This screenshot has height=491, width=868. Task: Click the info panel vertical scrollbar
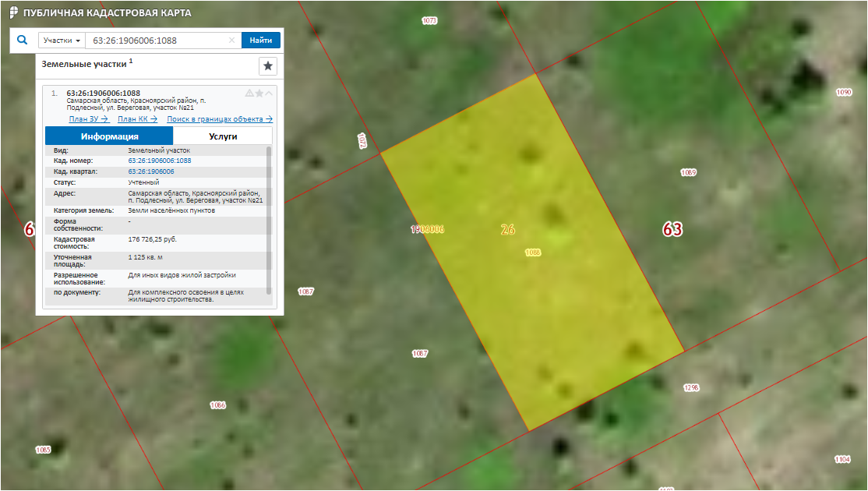tap(269, 221)
